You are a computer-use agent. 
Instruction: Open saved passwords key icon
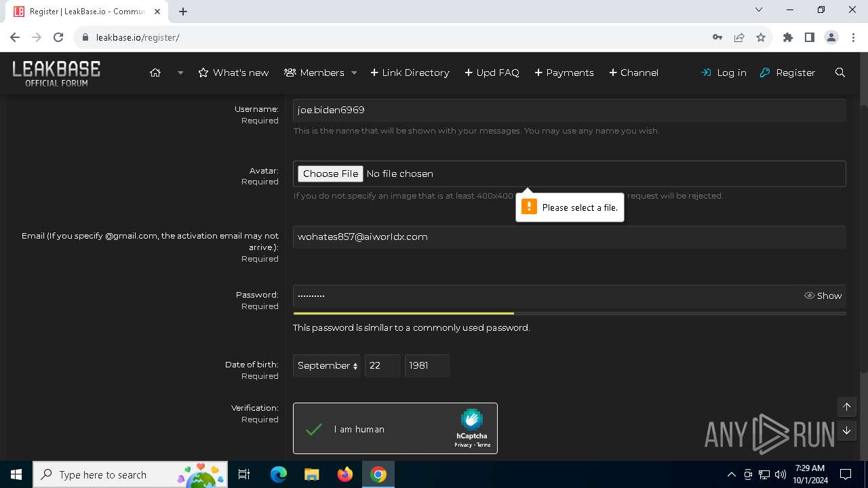pyautogui.click(x=717, y=37)
